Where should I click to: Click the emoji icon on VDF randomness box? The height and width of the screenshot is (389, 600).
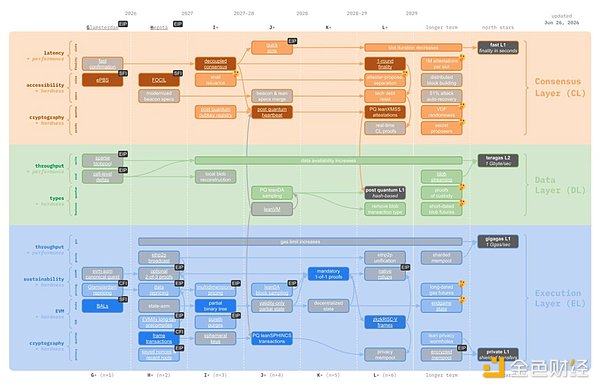tap(462, 106)
